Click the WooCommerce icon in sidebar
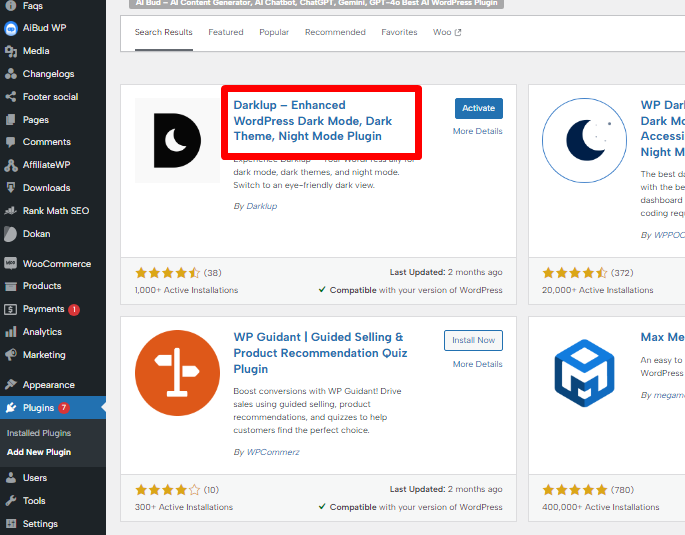The image size is (685, 535). 10,263
